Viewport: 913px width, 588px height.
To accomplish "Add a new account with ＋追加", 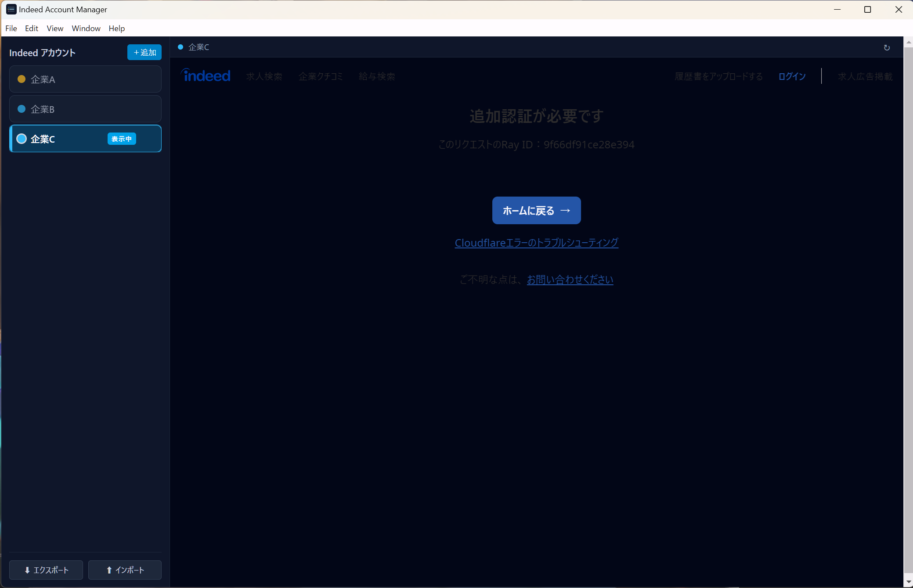I will pos(144,52).
